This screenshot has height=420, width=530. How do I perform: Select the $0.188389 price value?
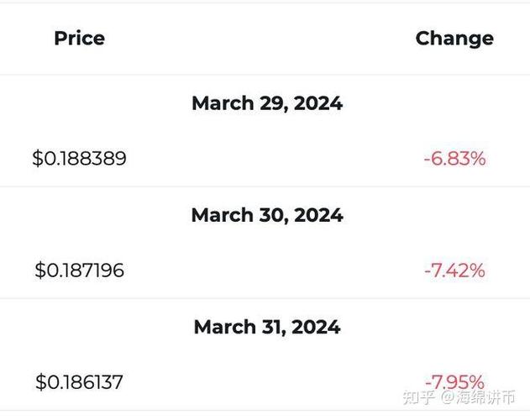click(x=80, y=158)
